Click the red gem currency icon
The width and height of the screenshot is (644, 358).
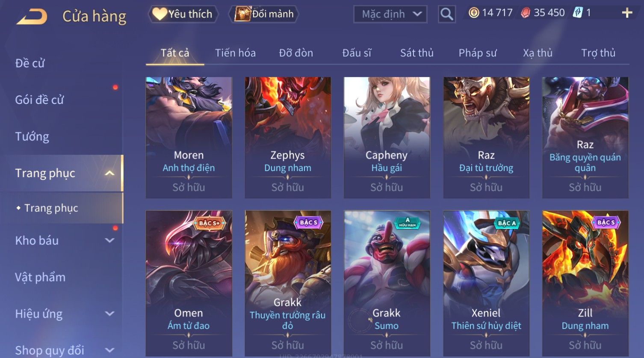coord(525,13)
